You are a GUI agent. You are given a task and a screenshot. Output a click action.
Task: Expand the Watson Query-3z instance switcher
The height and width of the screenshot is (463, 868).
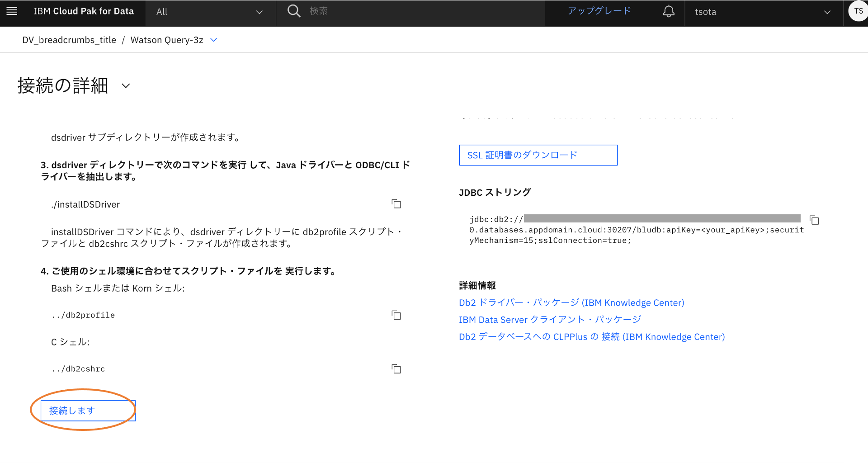point(214,40)
